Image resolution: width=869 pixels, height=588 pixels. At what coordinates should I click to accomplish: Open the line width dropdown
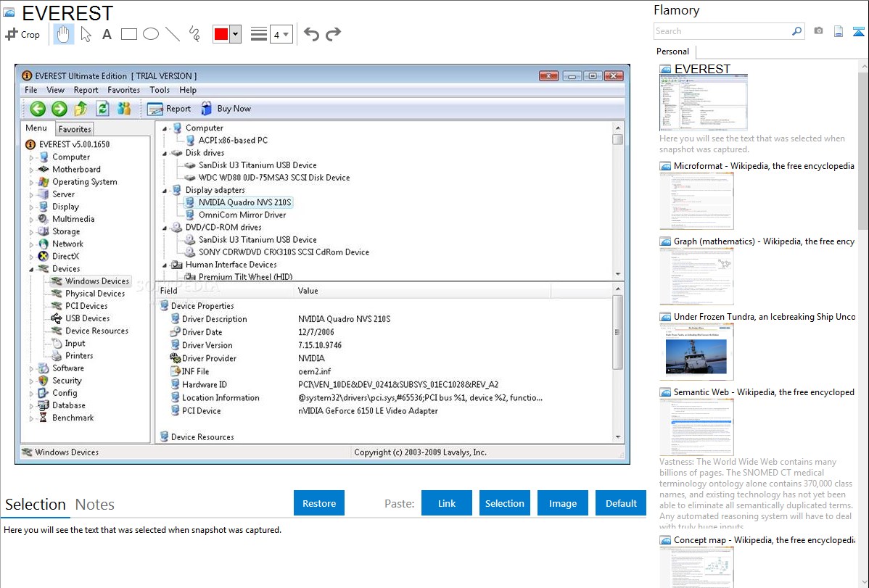(281, 34)
